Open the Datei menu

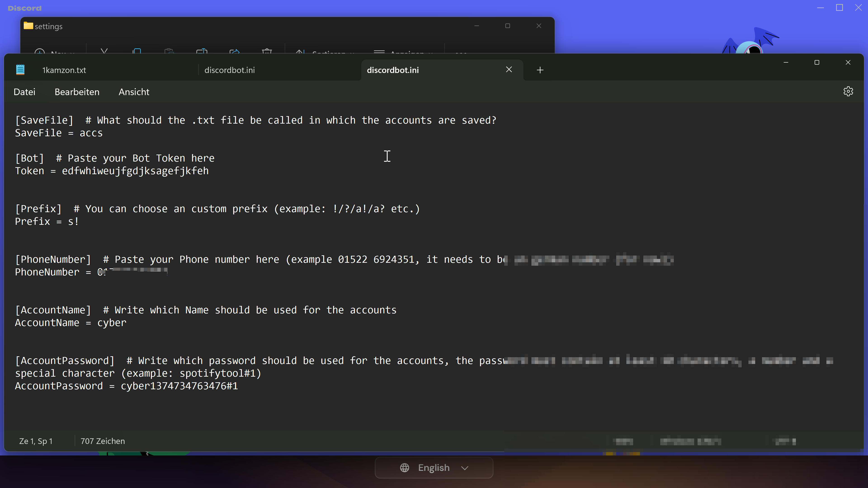24,92
